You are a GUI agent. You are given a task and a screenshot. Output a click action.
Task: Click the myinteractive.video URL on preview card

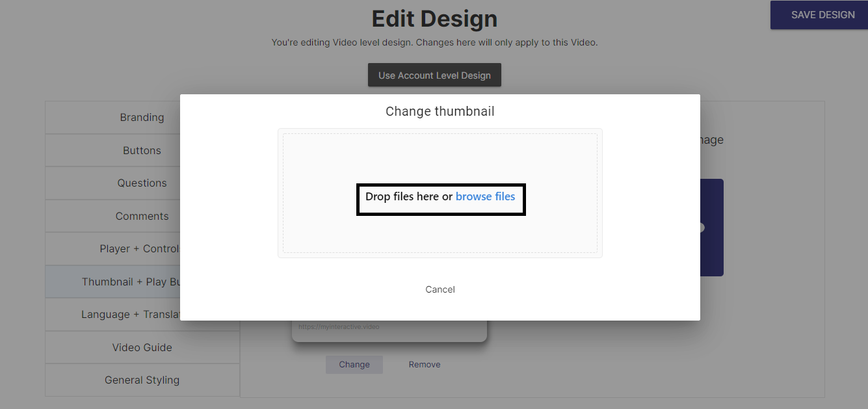point(339,327)
